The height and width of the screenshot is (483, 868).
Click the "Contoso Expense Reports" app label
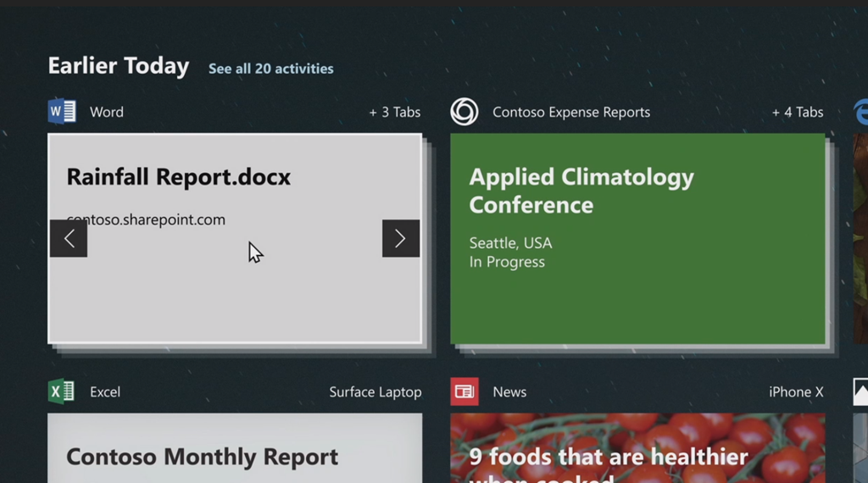click(571, 112)
